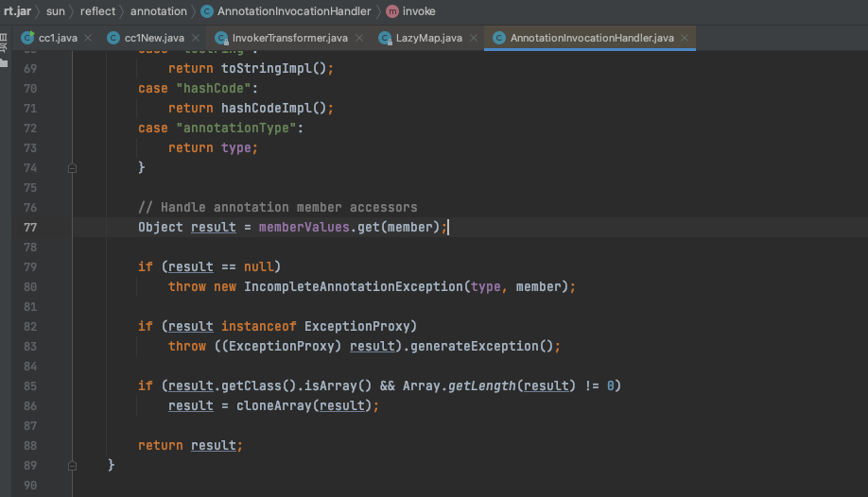Click the AnnotationInvocationHandler.java tab class icon
868x497 pixels.
[x=498, y=38]
